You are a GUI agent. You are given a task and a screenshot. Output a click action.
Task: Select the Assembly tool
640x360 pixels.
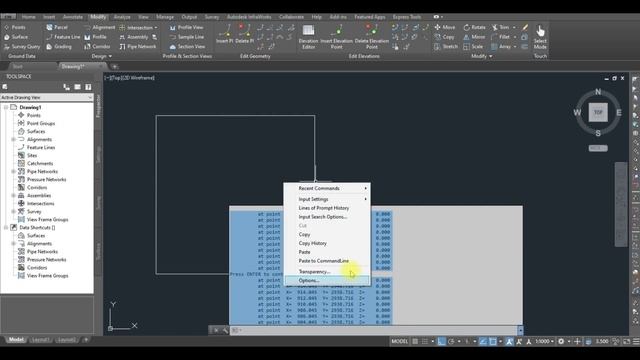[134, 37]
